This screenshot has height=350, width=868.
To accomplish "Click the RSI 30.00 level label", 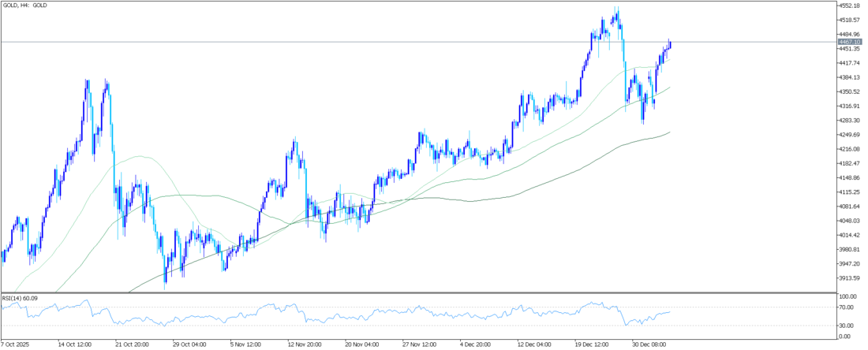I will [x=845, y=326].
